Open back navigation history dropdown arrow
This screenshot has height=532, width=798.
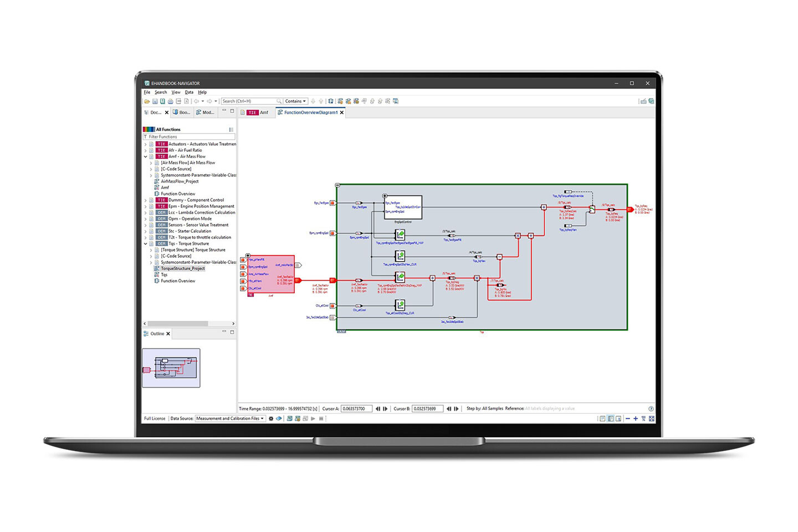tap(203, 101)
